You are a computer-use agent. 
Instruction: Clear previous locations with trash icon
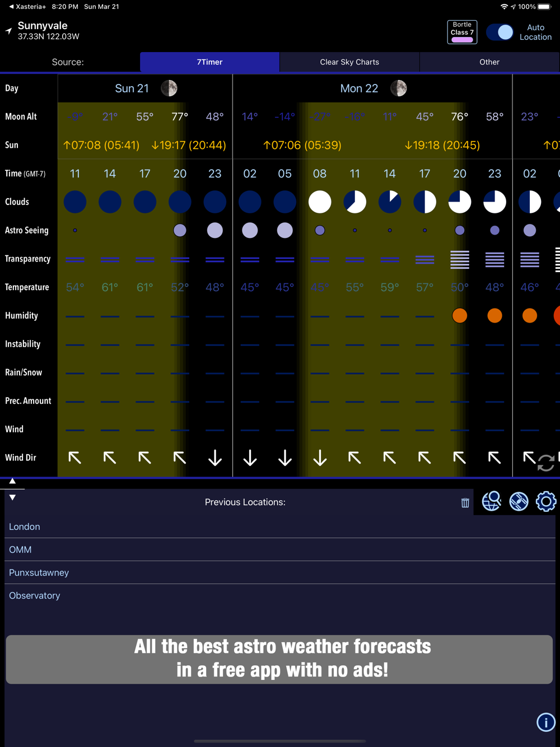[x=465, y=503]
